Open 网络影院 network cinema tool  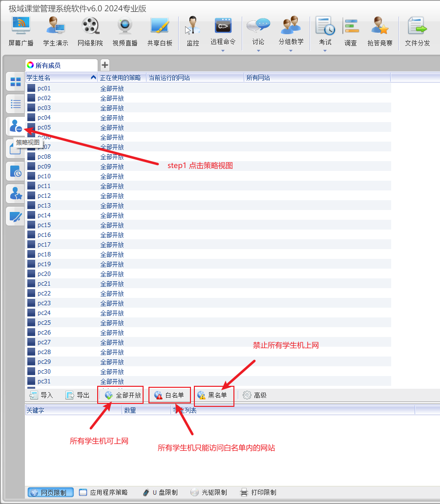[90, 31]
